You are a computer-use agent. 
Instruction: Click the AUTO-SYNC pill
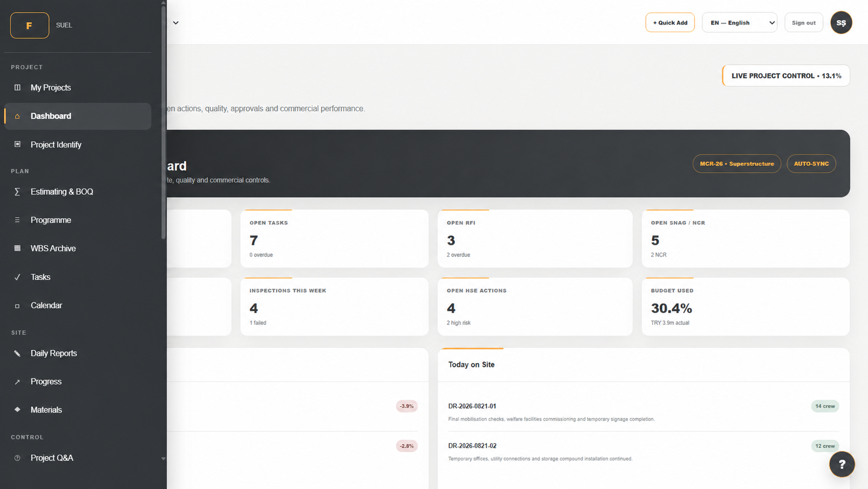coord(811,164)
